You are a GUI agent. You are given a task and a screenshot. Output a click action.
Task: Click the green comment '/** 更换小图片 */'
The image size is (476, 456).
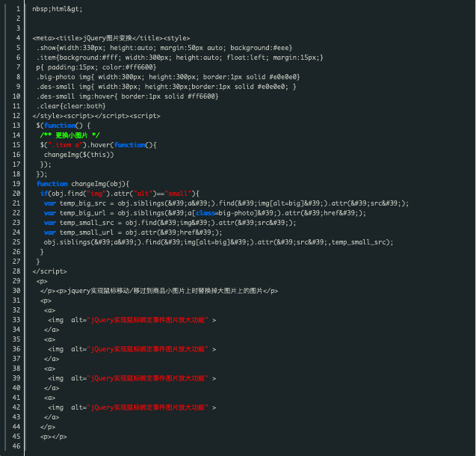tap(69, 135)
